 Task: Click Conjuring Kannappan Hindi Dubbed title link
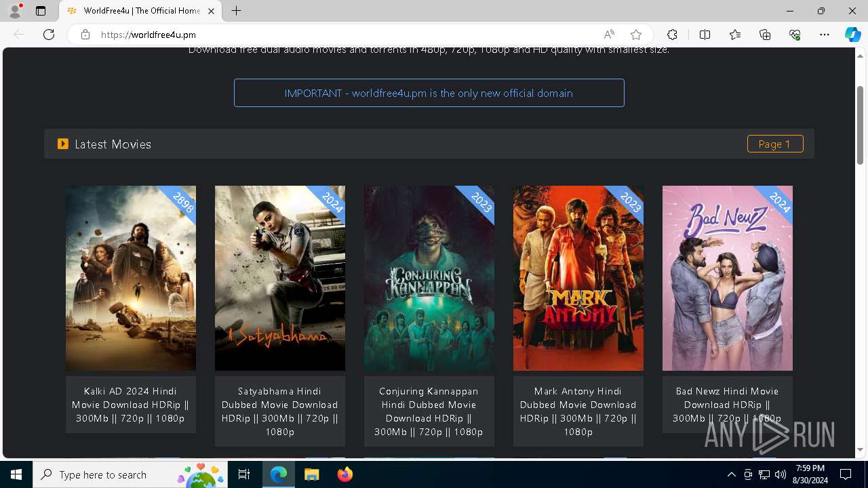(429, 411)
